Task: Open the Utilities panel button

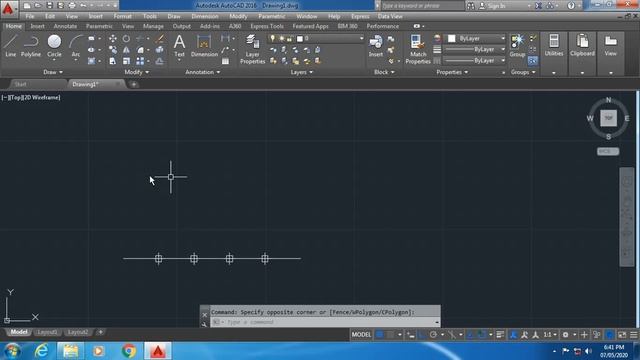Action: pos(553,45)
